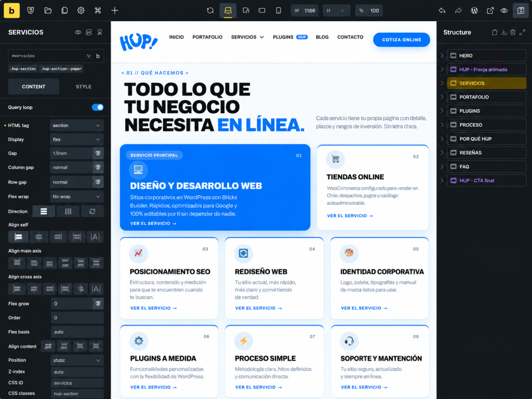Expand the FAQ item in Structure
Image resolution: width=532 pixels, height=399 pixels.
[x=442, y=167]
